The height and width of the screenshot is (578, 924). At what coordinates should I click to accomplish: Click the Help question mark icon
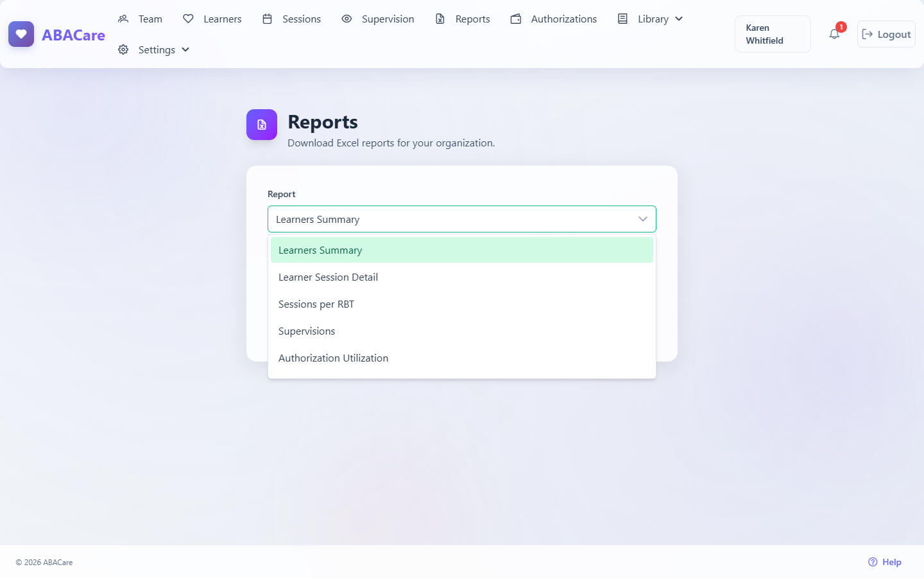click(x=873, y=562)
